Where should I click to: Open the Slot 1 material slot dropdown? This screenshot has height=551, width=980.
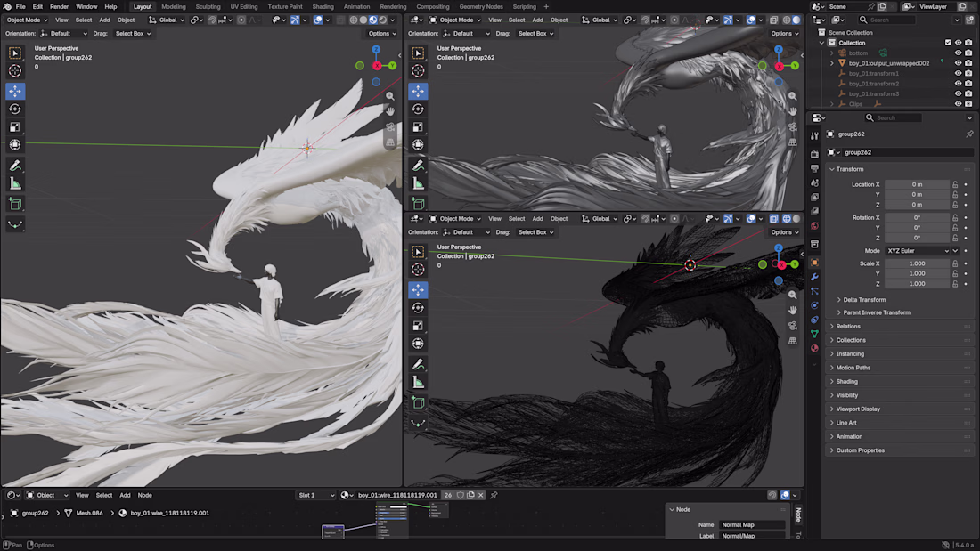click(x=316, y=496)
